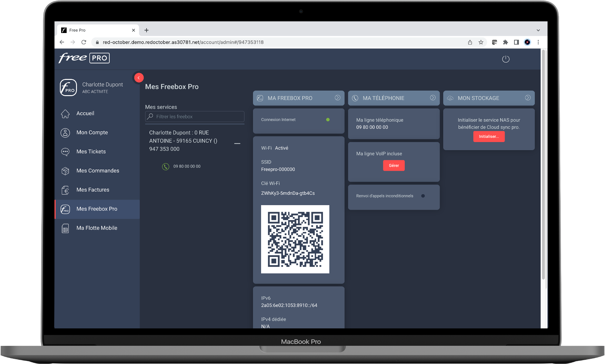Open the tab search dropdown chevron
Viewport: 605px width, 364px height.
pyautogui.click(x=538, y=30)
